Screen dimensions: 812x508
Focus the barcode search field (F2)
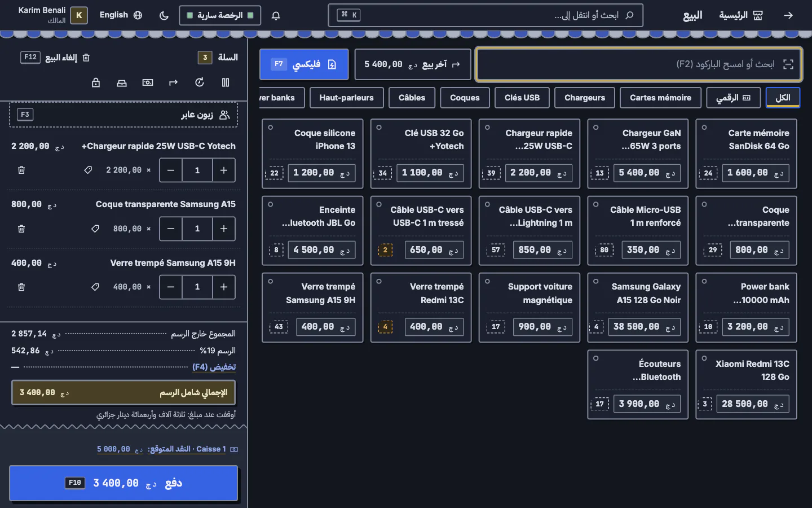click(x=639, y=64)
